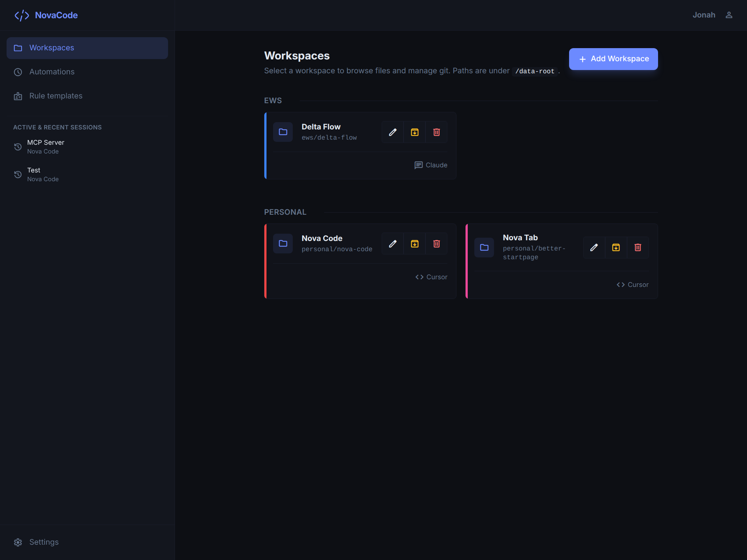Click the NovaCode brand name

pyautogui.click(x=56, y=15)
